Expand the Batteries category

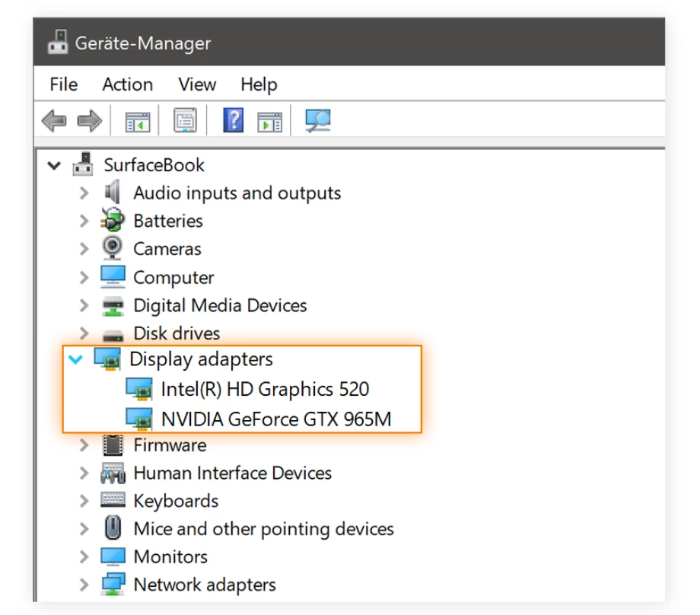tap(84, 221)
